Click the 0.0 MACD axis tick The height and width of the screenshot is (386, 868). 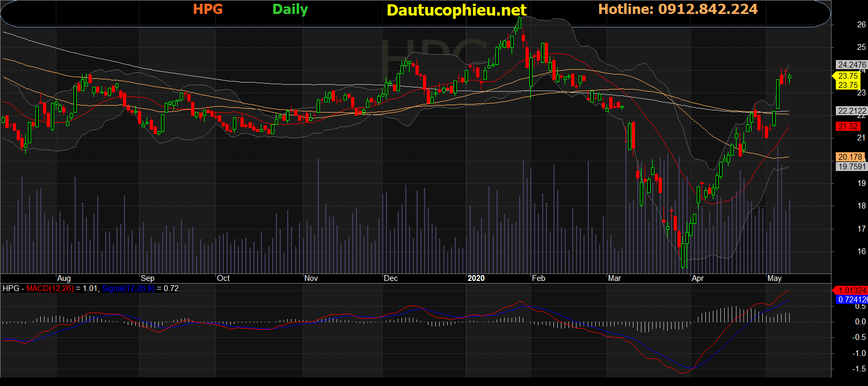860,322
